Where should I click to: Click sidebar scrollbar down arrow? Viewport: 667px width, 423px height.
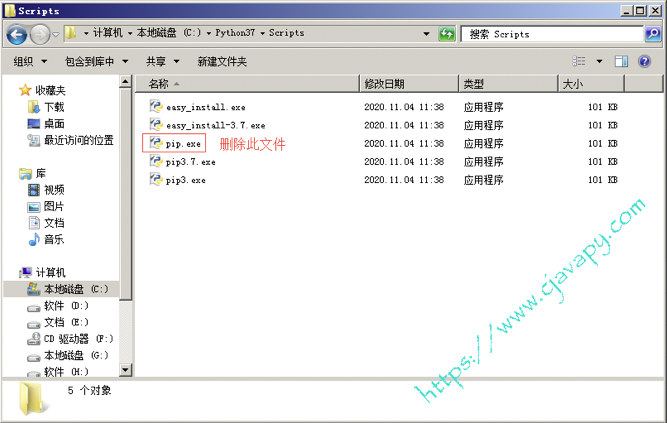[x=125, y=370]
